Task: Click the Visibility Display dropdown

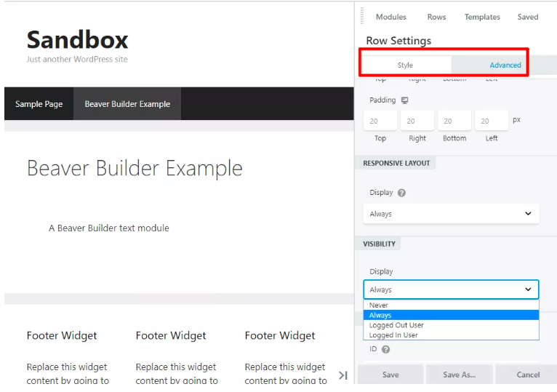Action: point(451,289)
